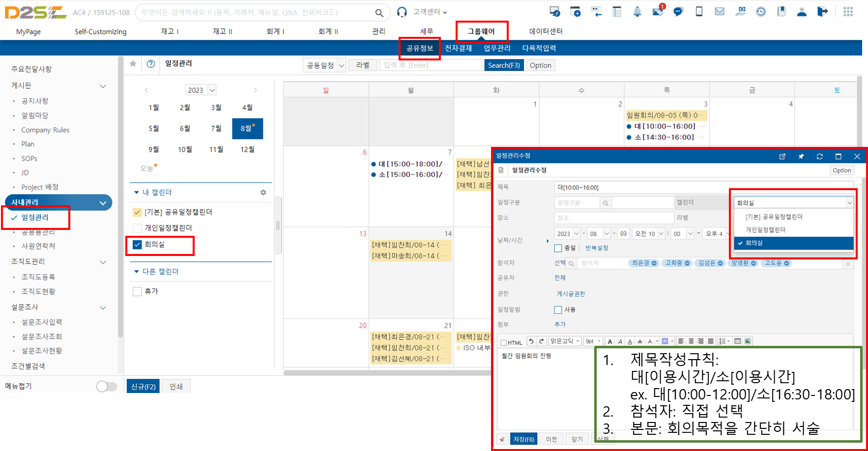
Task: Toggle the 메뉴접기 switch
Action: click(x=107, y=386)
